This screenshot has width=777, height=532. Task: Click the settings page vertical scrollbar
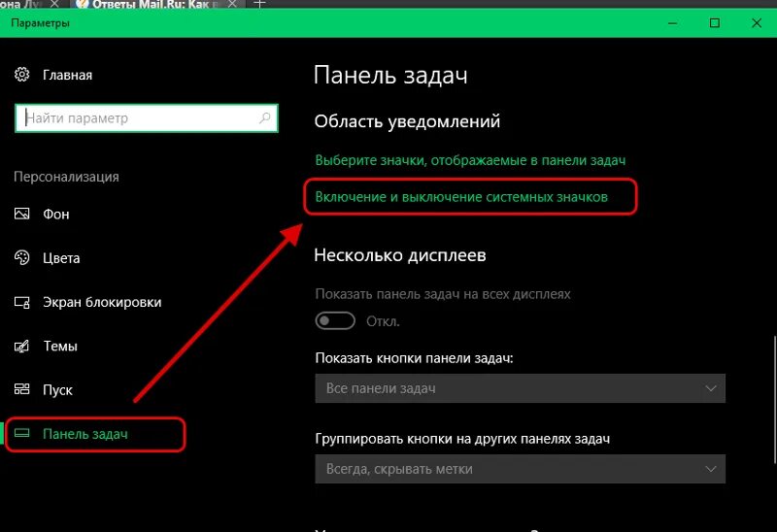click(774, 400)
